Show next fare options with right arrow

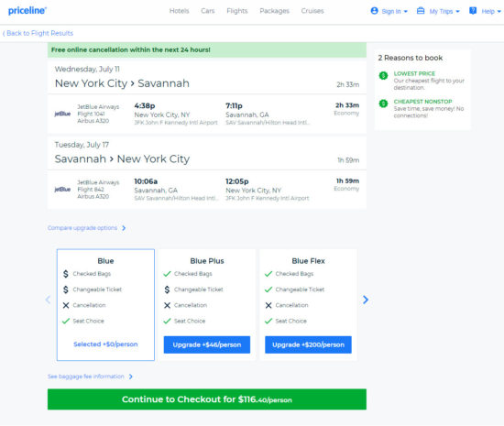366,300
